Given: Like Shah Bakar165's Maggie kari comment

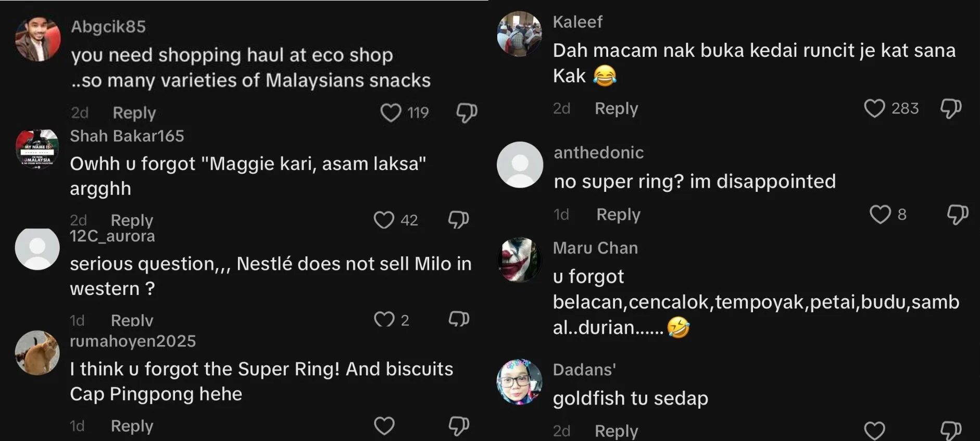Looking at the screenshot, I should tap(384, 220).
